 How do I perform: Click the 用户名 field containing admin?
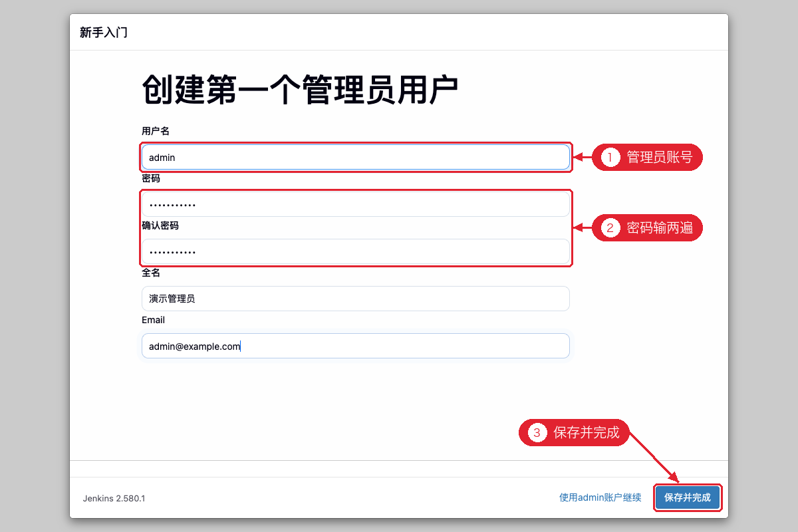(355, 158)
